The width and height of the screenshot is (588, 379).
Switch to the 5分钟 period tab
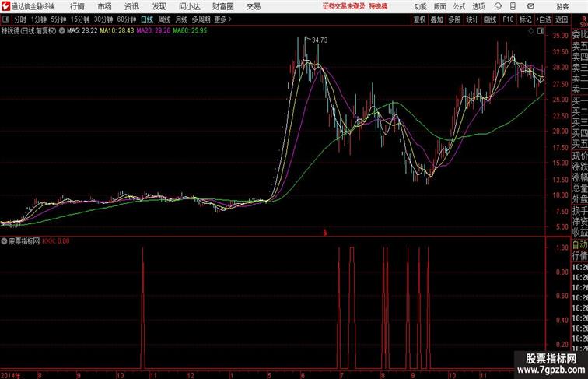point(58,19)
